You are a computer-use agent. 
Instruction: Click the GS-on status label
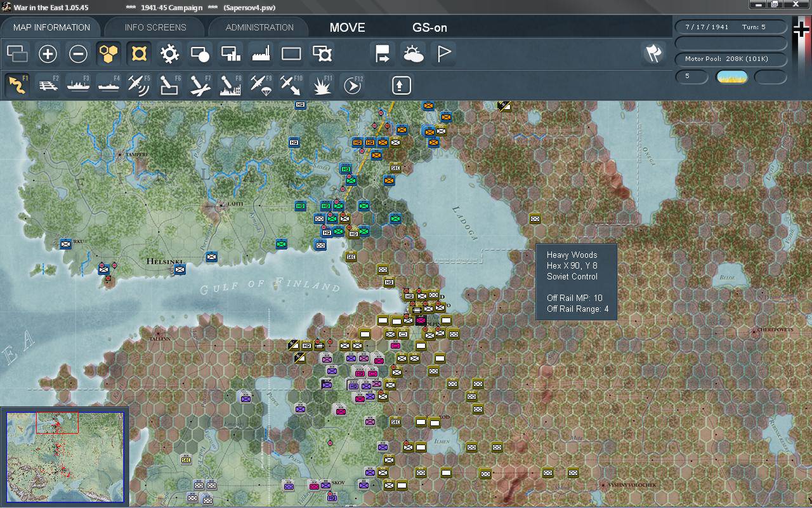pos(429,28)
